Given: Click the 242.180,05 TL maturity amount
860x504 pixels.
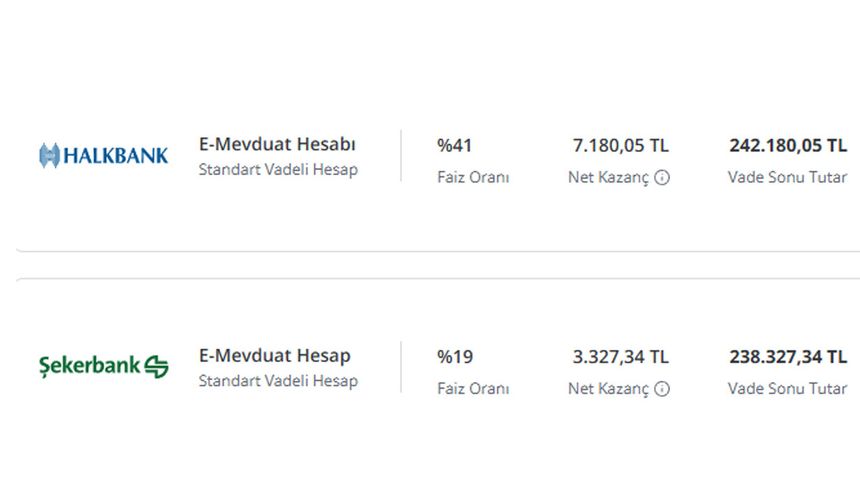Looking at the screenshot, I should tap(788, 145).
